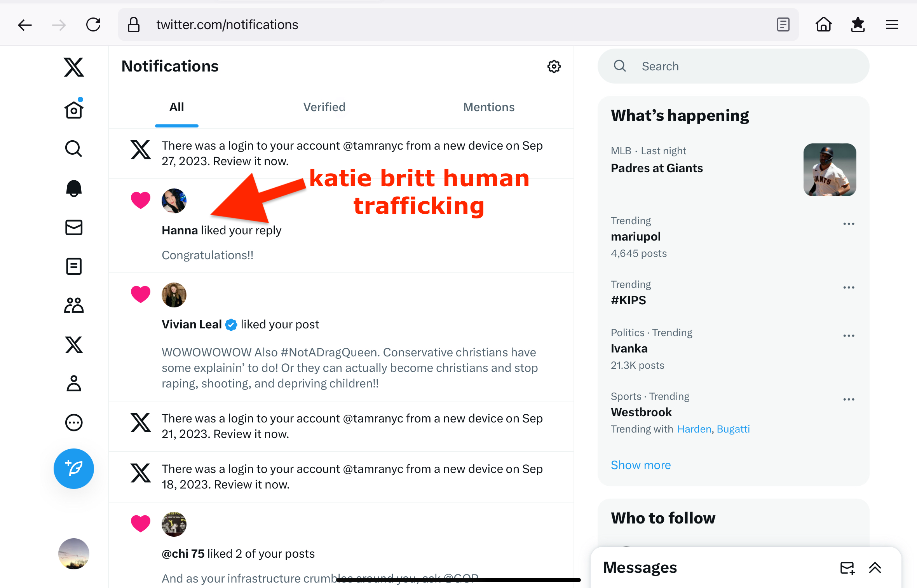Open Lists icon in sidebar
This screenshot has width=917, height=588.
pyautogui.click(x=74, y=266)
